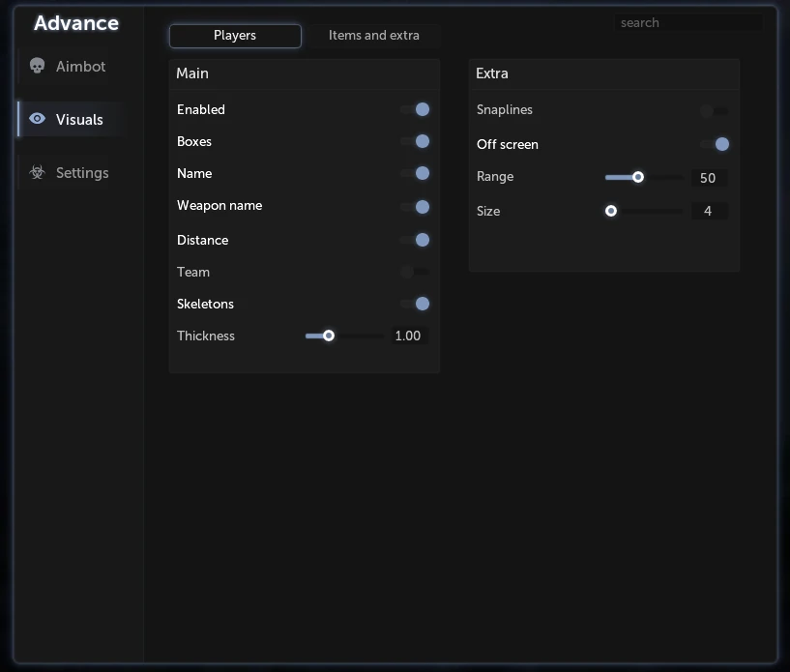Click the Thickness label text

click(x=206, y=336)
